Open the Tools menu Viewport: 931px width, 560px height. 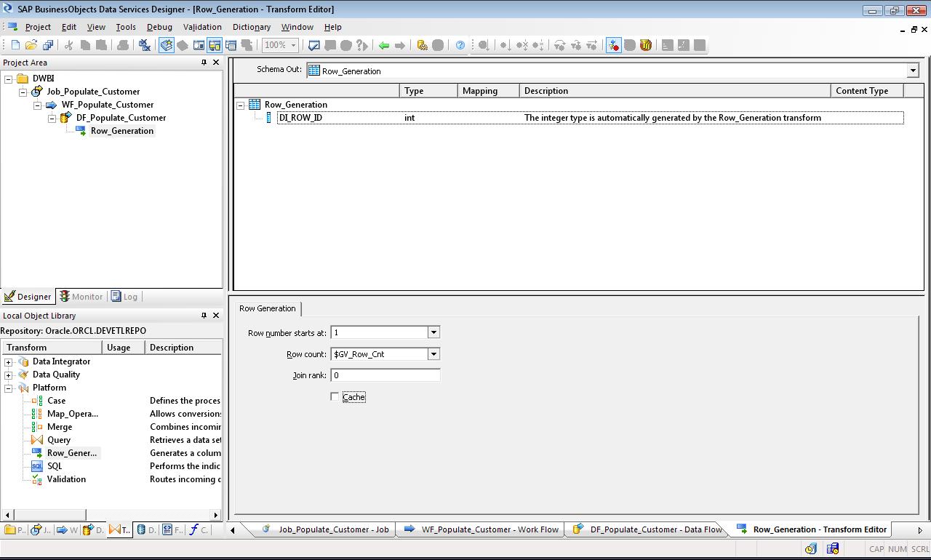[x=126, y=27]
